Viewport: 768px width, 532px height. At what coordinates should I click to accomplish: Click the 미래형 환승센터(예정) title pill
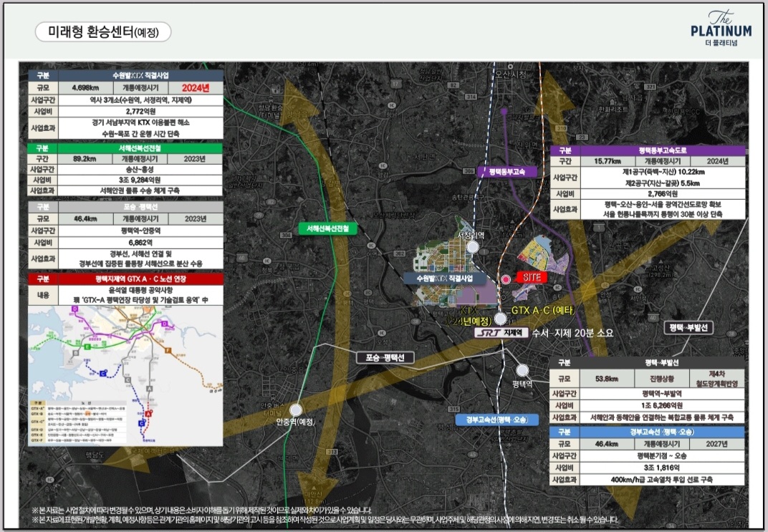tap(103, 32)
